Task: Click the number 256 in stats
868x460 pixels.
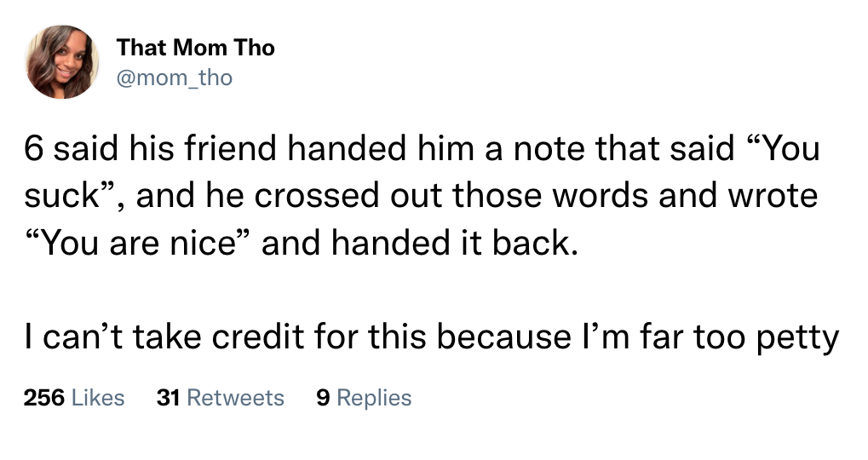Action: click(44, 398)
